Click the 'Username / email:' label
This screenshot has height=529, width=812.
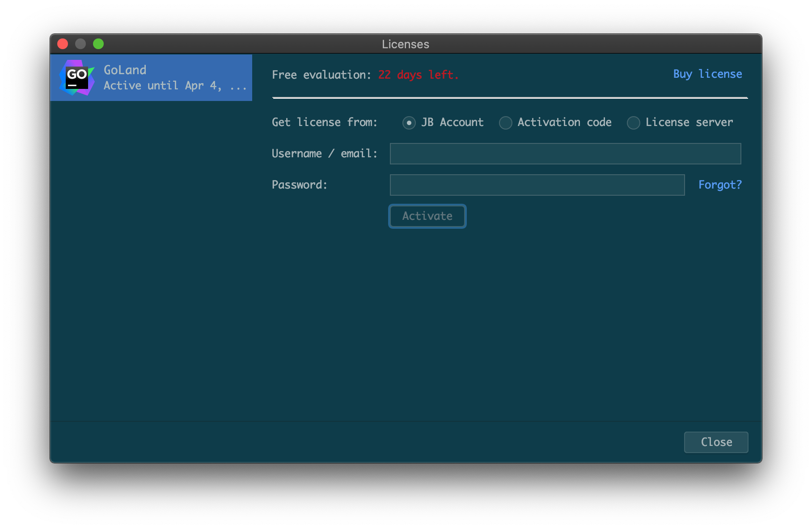click(324, 154)
